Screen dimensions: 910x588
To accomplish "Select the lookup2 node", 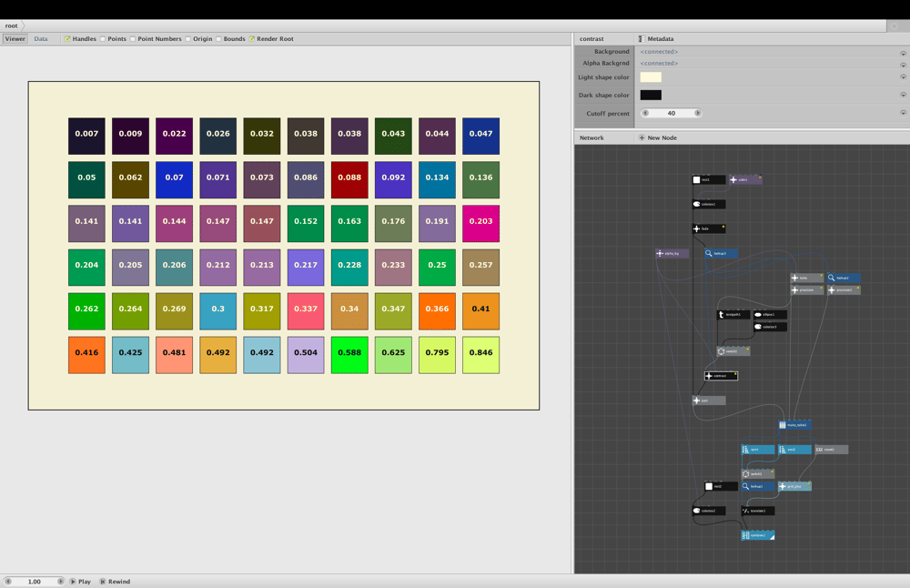I will coord(844,278).
